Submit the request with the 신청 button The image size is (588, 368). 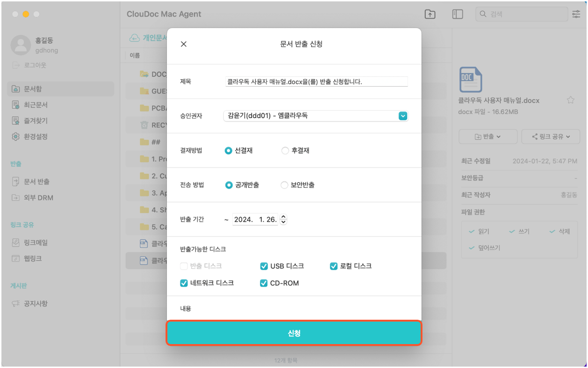coord(294,333)
